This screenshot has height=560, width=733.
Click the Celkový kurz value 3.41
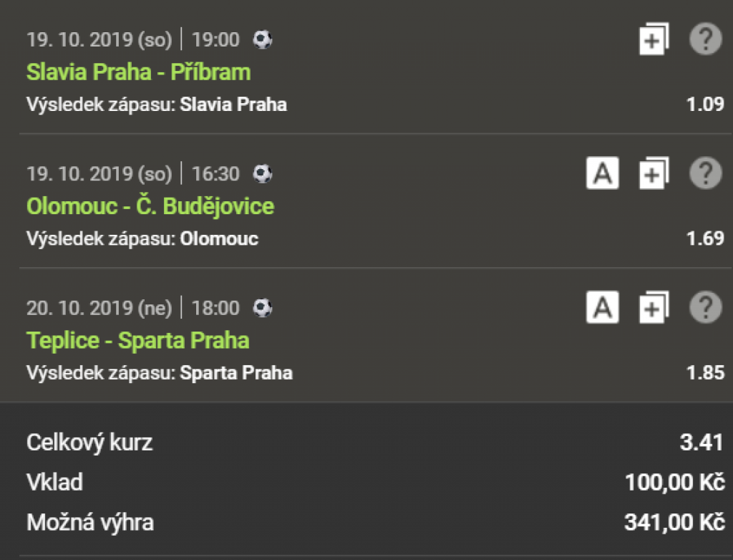[x=702, y=443]
